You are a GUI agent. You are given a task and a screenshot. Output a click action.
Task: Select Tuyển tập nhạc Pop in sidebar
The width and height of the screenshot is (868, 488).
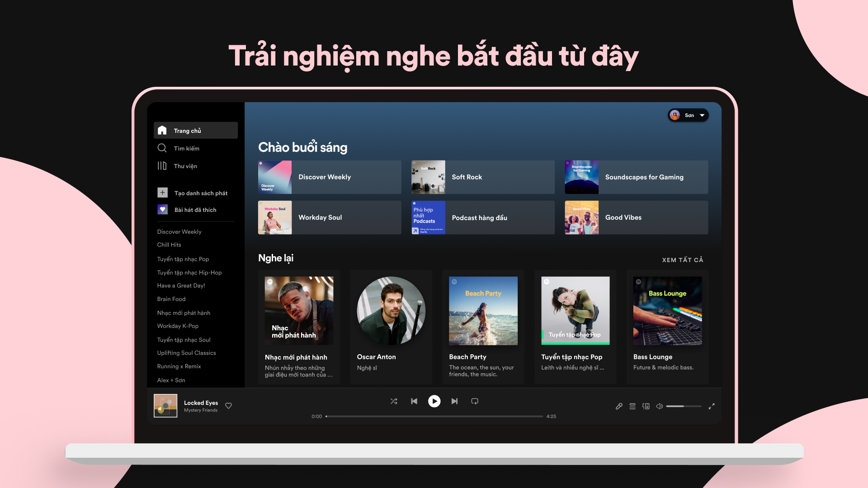183,259
